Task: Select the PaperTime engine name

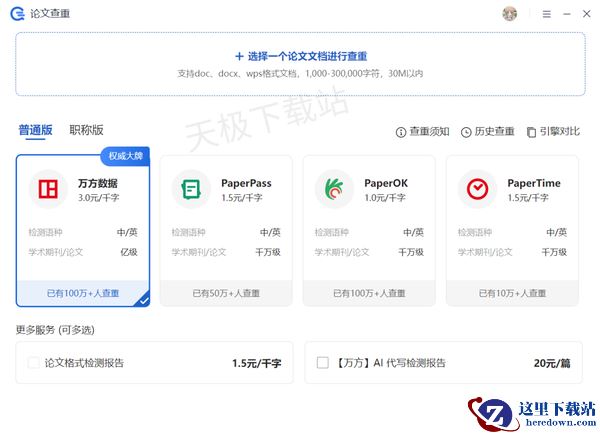Action: (x=534, y=183)
